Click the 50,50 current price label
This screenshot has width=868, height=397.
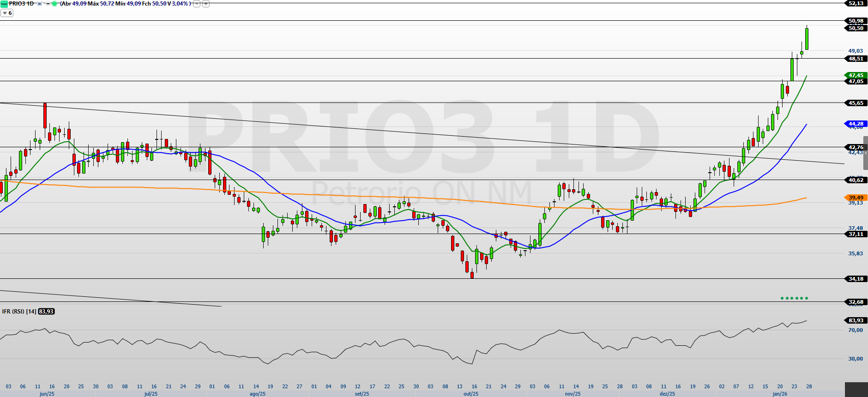[x=856, y=28]
